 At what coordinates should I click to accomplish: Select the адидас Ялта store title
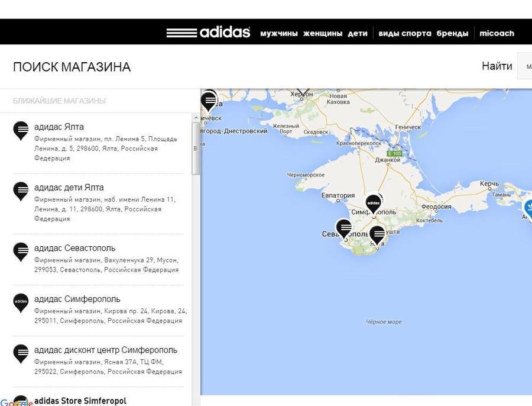59,127
